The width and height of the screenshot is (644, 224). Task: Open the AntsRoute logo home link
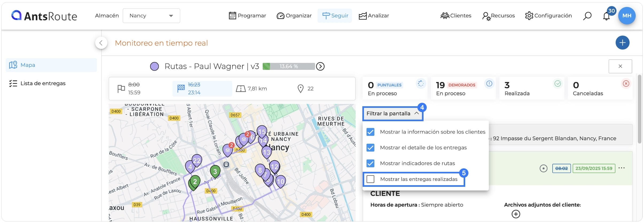point(44,16)
